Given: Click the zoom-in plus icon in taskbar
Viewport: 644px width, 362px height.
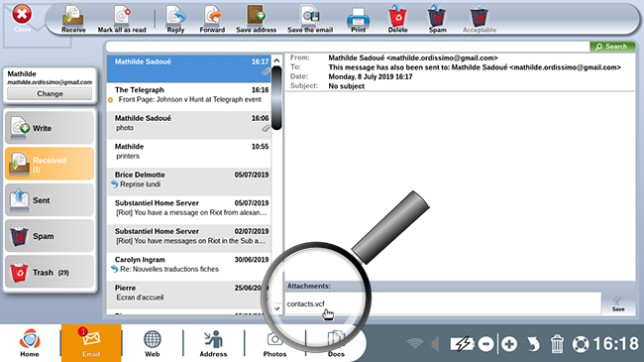Looking at the screenshot, I should (x=509, y=344).
